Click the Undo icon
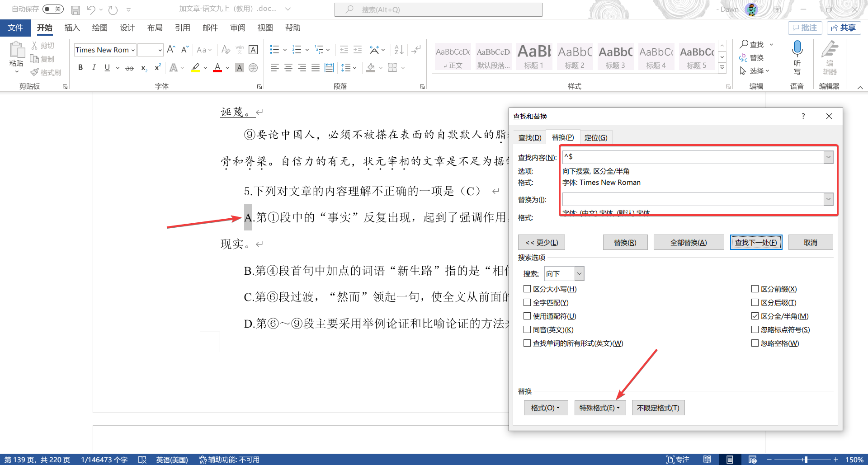The width and height of the screenshot is (868, 465). click(91, 9)
